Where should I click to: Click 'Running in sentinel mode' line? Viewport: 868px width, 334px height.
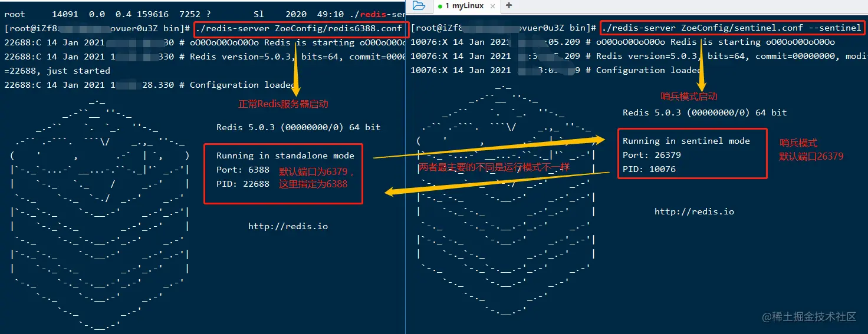click(686, 141)
